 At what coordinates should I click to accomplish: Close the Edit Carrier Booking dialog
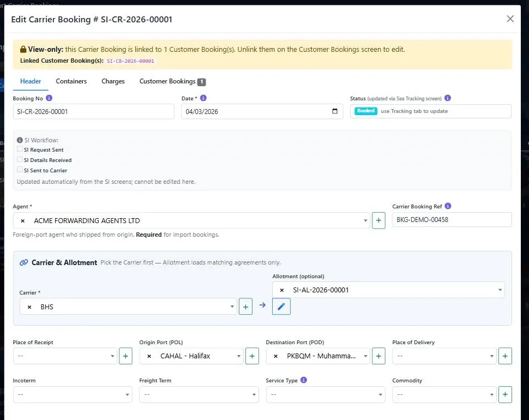point(510,19)
